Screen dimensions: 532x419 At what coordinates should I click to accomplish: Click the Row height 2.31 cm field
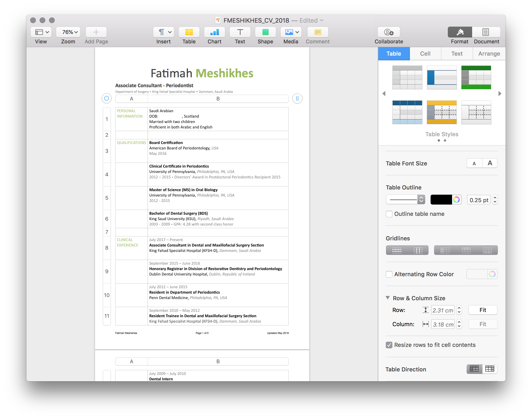pos(443,310)
